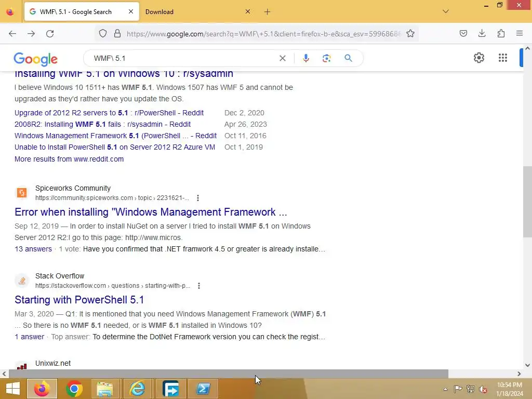Click the forward navigation arrow

click(31, 34)
